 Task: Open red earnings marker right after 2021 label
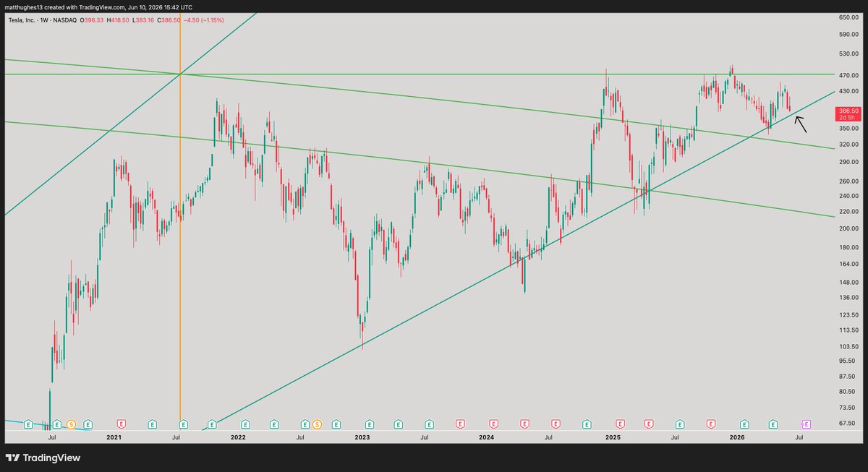click(x=121, y=424)
